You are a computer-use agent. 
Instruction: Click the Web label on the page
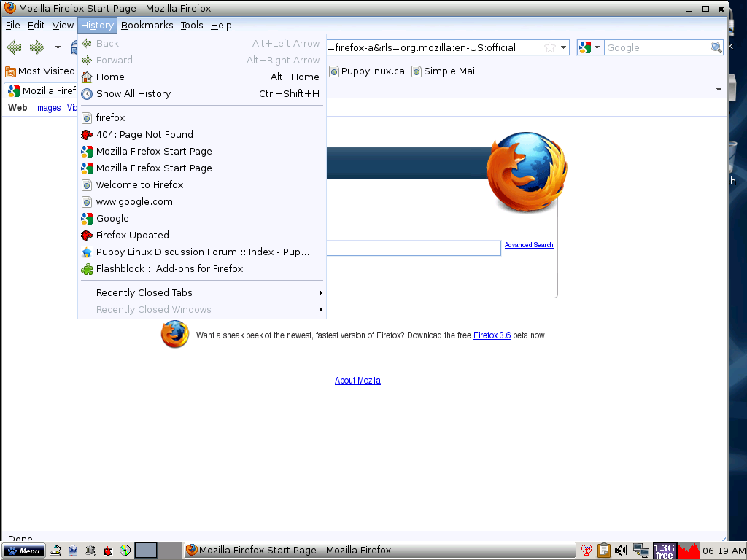point(18,108)
